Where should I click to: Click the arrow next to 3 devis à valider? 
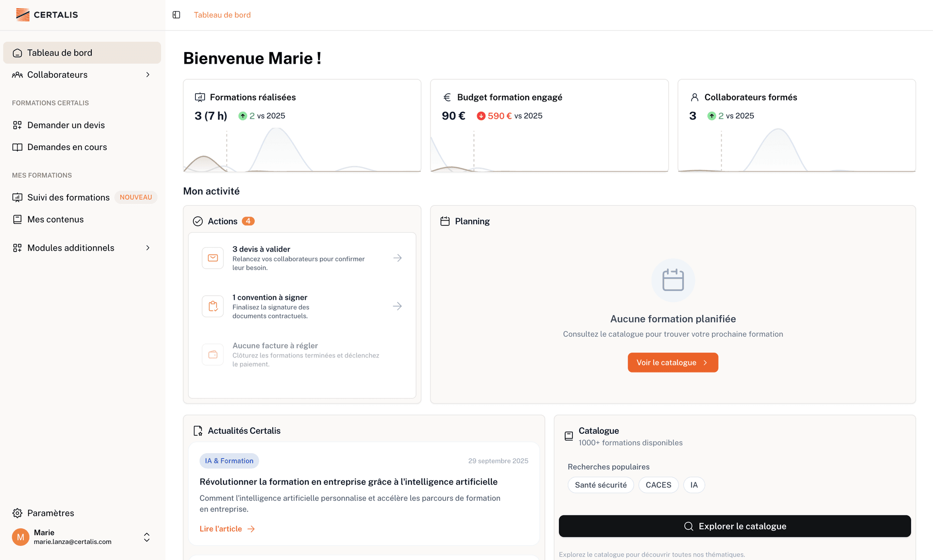[397, 258]
